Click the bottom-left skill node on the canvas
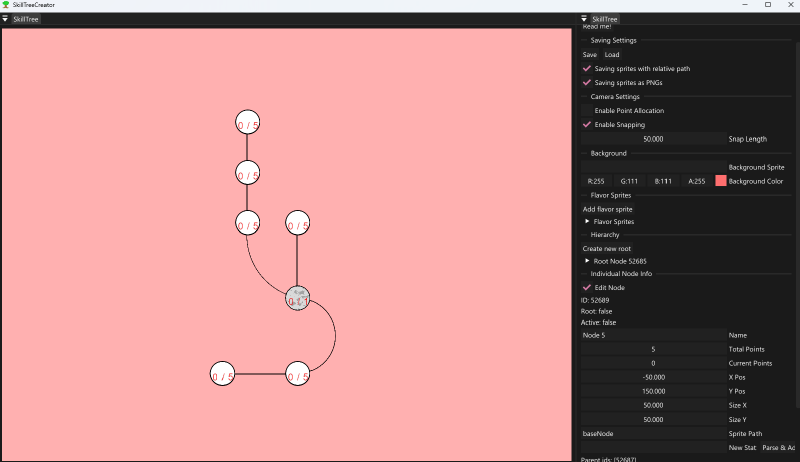Image resolution: width=800 pixels, height=462 pixels. [x=222, y=374]
